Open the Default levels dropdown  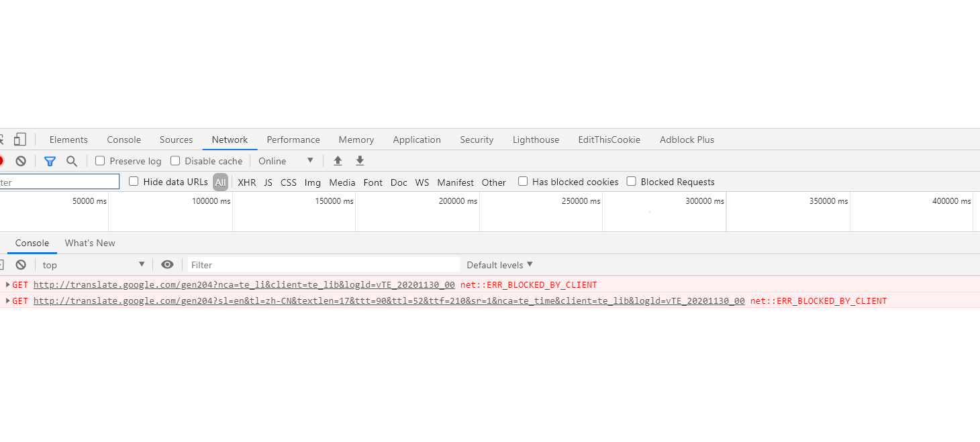click(499, 264)
